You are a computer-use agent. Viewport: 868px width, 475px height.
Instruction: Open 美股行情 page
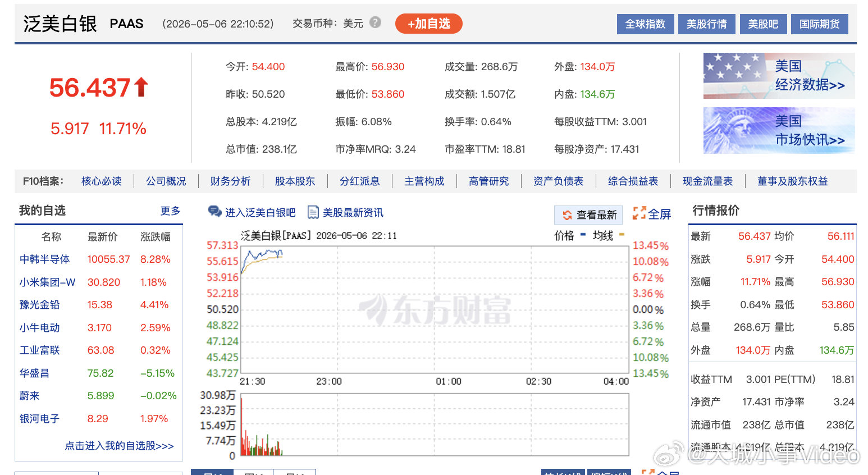[707, 24]
